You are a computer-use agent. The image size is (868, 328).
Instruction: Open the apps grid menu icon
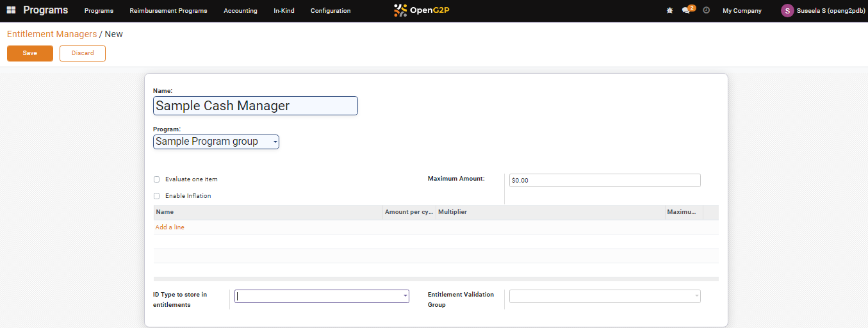click(x=11, y=10)
